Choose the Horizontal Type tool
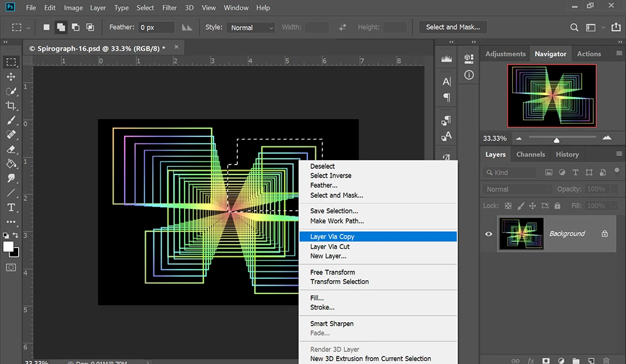Image resolution: width=626 pixels, height=364 pixels. pyautogui.click(x=11, y=208)
